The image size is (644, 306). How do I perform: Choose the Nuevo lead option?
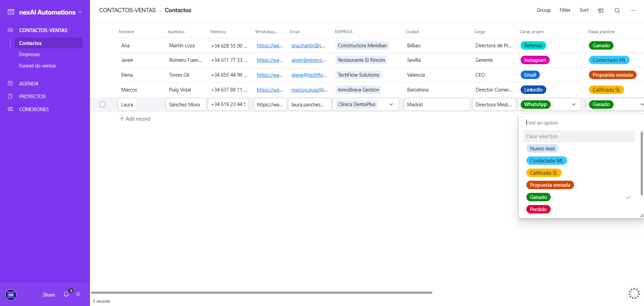click(542, 149)
